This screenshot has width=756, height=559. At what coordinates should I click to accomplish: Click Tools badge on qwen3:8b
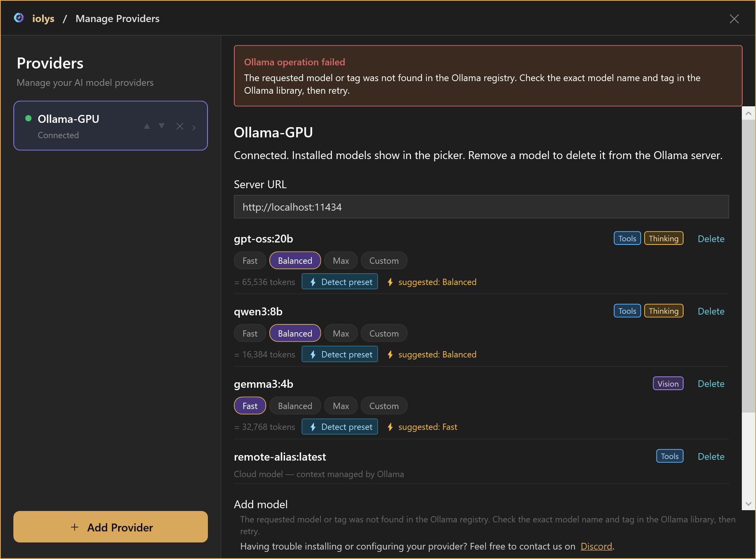[627, 311]
